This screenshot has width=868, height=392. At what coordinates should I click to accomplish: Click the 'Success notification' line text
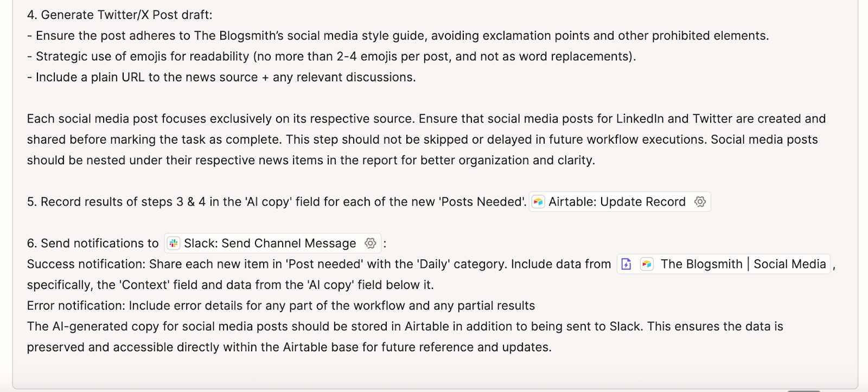pyautogui.click(x=318, y=265)
